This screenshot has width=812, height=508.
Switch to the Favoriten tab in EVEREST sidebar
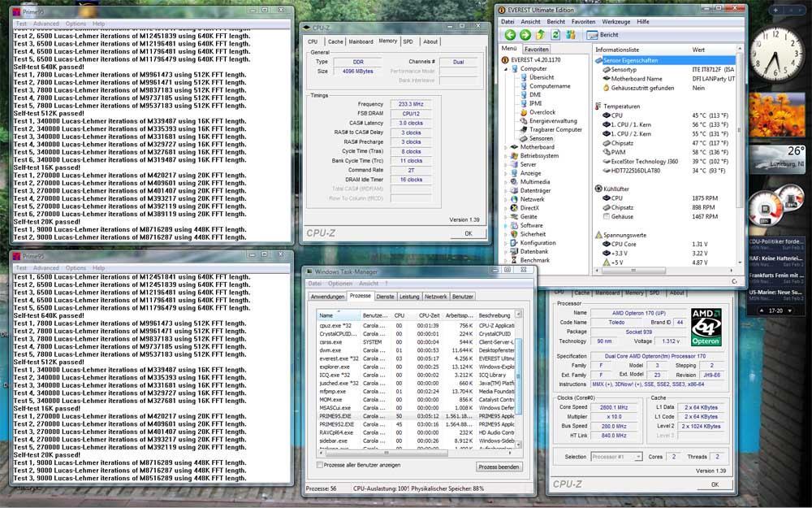click(536, 50)
